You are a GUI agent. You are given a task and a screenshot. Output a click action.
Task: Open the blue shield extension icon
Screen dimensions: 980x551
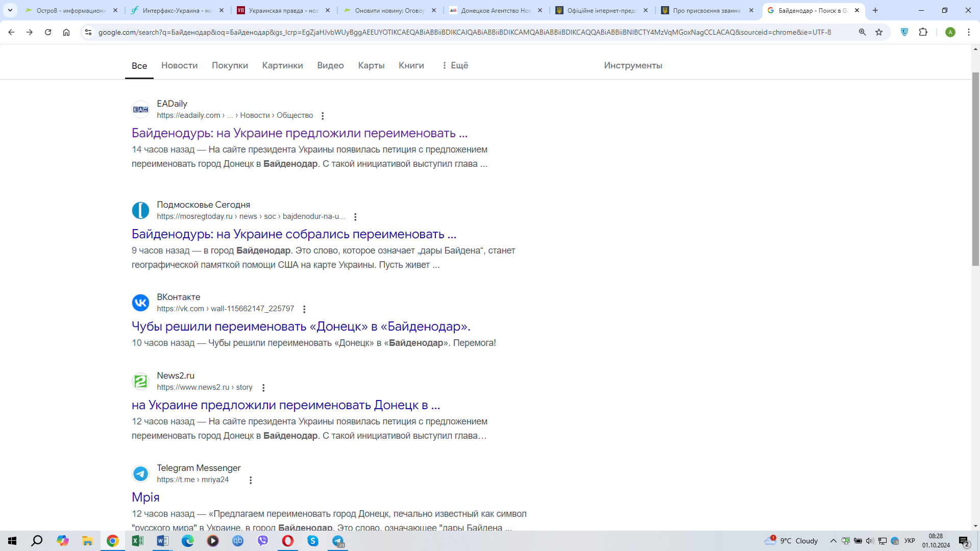(904, 32)
